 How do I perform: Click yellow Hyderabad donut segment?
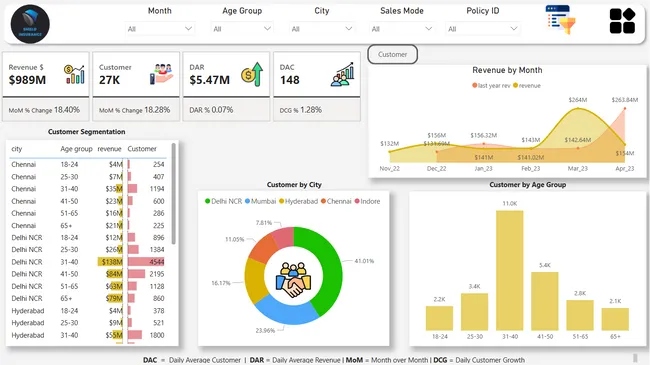pos(255,280)
